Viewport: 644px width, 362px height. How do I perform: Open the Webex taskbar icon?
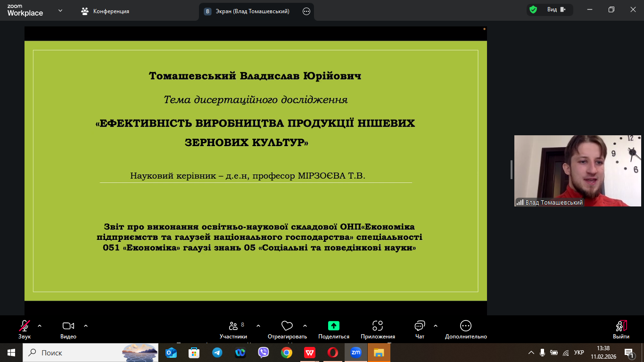[240, 353]
